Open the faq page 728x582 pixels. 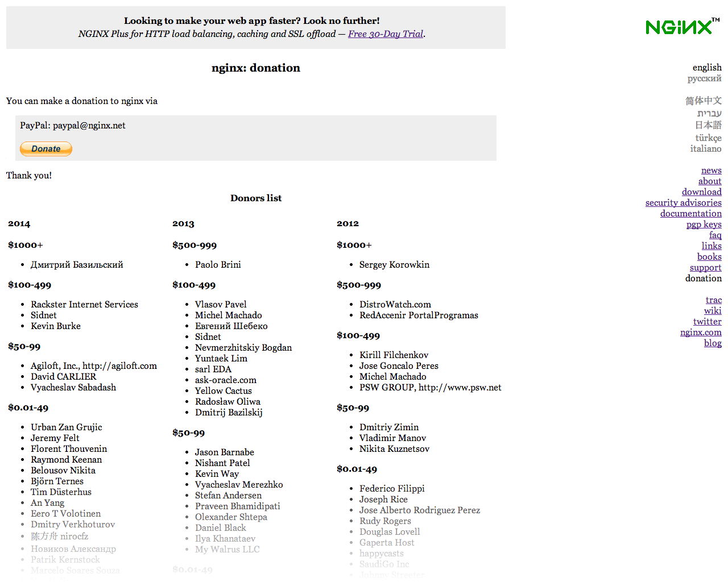(x=715, y=235)
